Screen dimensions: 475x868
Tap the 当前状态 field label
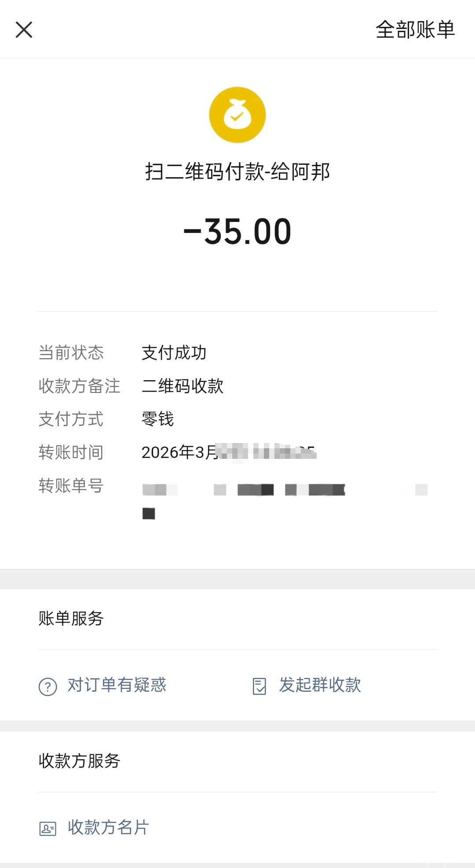pos(71,352)
